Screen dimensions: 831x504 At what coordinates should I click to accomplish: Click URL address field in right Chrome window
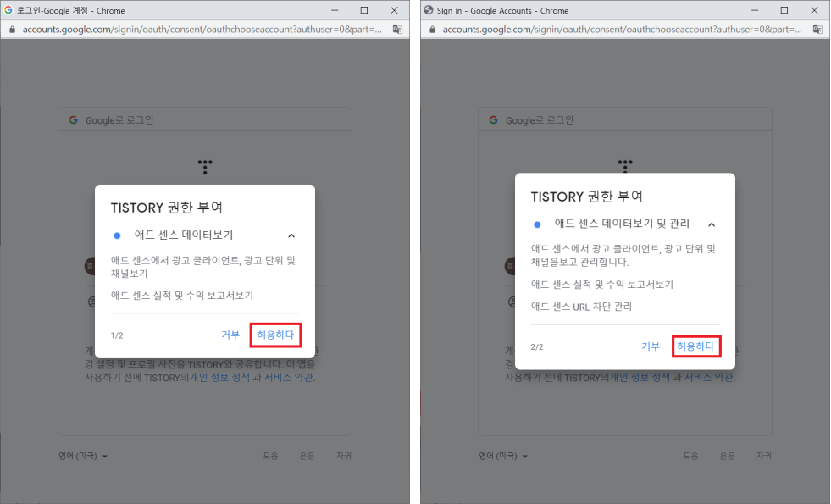pyautogui.click(x=622, y=29)
